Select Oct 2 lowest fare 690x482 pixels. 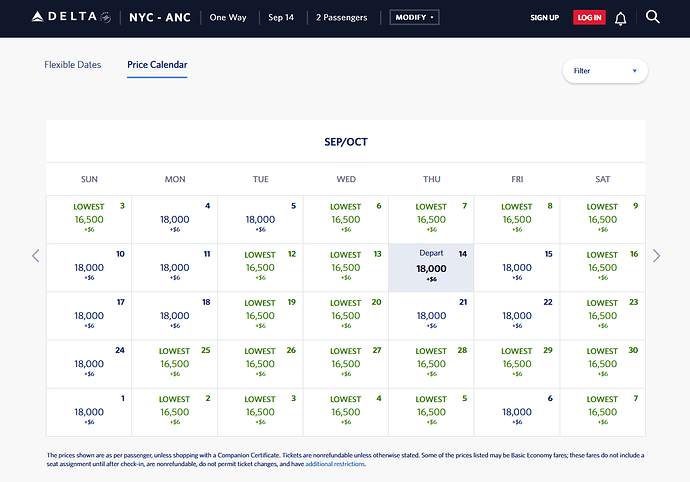tap(175, 412)
